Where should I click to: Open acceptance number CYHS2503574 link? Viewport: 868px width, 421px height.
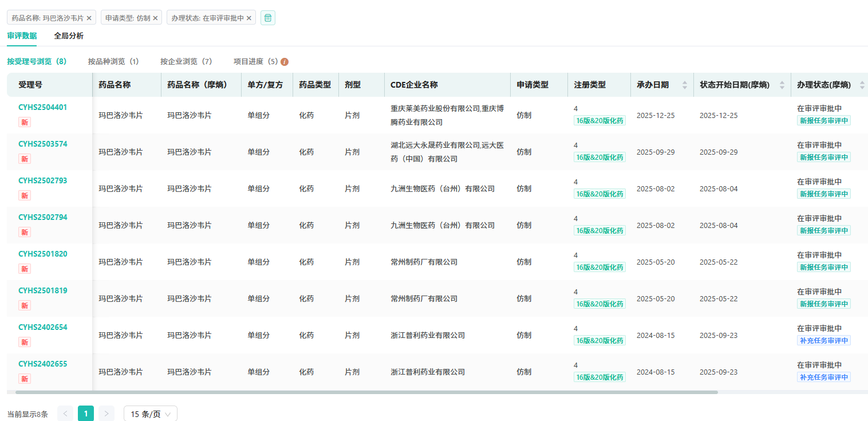43,144
